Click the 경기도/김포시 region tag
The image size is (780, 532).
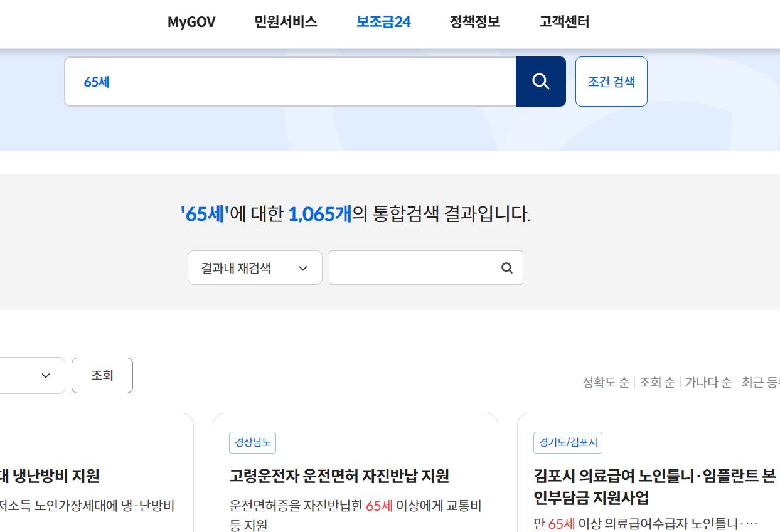(x=568, y=443)
